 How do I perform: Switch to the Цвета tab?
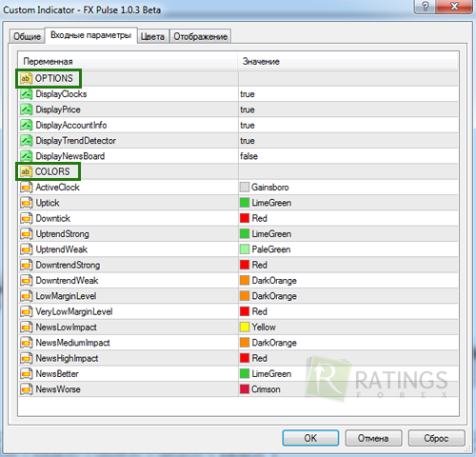[x=152, y=36]
